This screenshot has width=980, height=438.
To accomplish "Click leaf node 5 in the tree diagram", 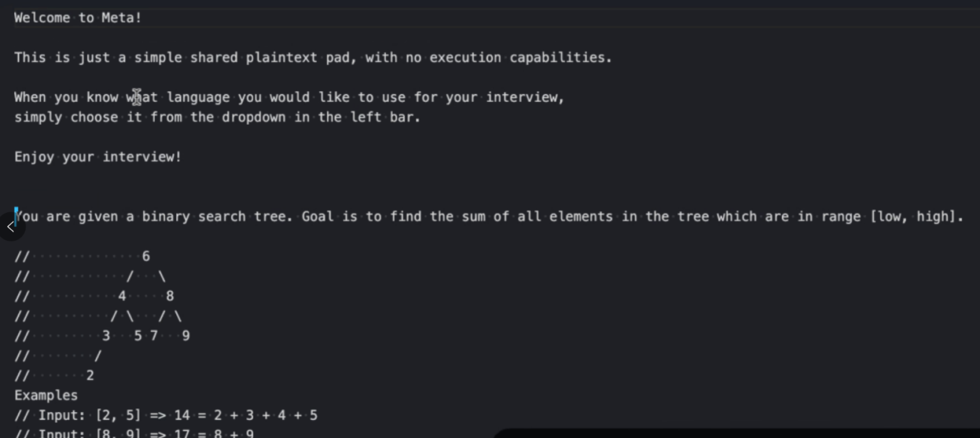I will [x=138, y=336].
